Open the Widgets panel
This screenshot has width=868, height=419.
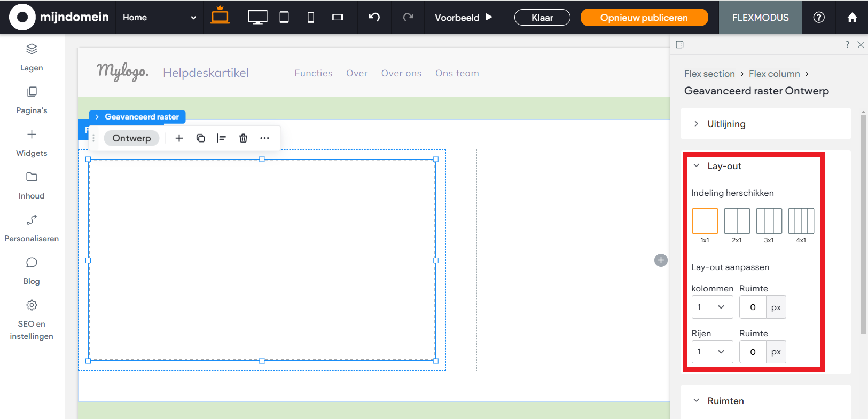pyautogui.click(x=32, y=143)
